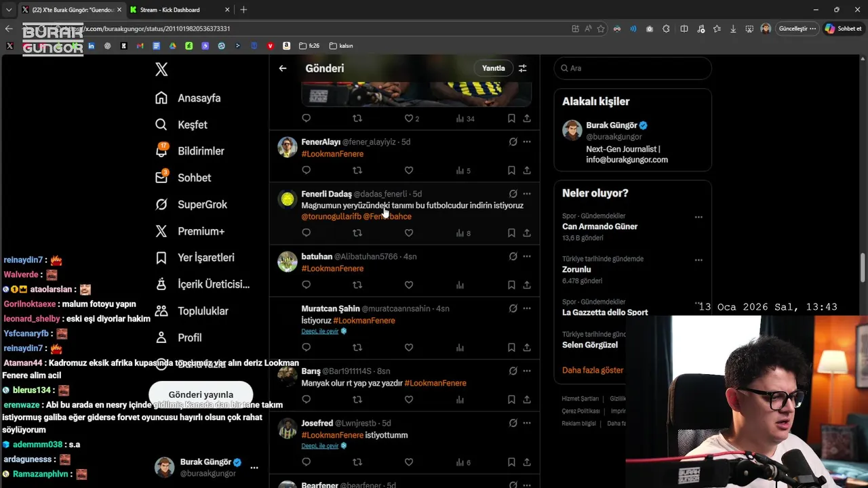Image resolution: width=868 pixels, height=488 pixels.
Task: Reply to FenerAlayı's post
Action: (x=307, y=170)
